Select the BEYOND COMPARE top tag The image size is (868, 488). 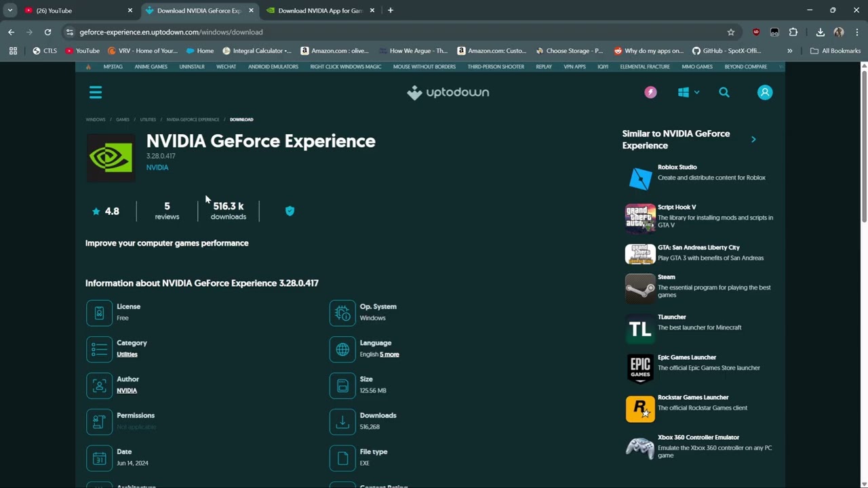(x=745, y=67)
